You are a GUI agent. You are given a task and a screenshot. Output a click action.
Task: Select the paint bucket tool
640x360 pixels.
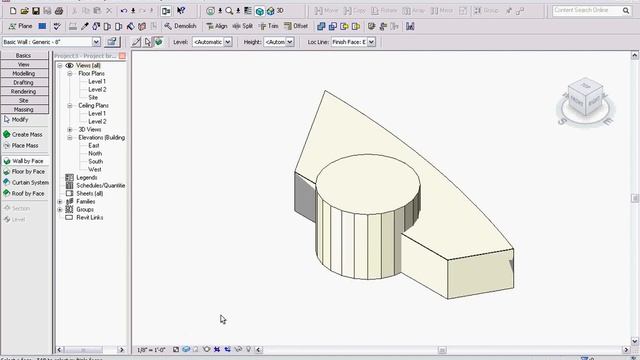130,27
